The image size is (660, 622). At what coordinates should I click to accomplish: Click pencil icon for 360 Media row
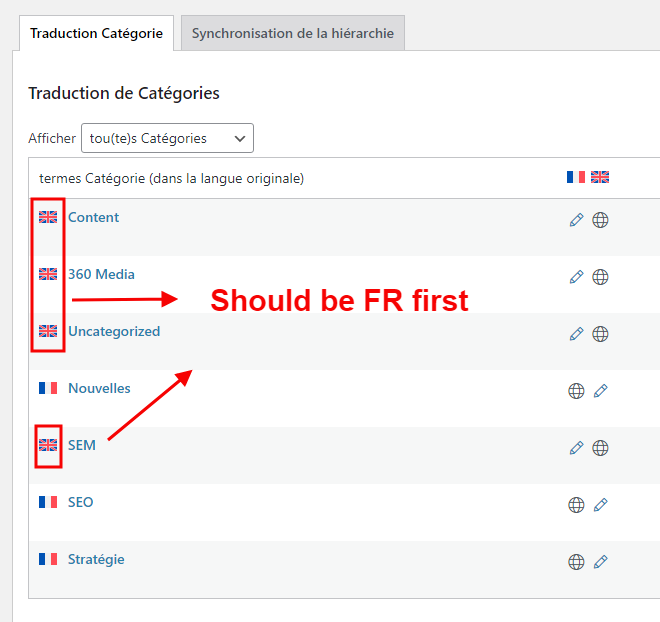tap(576, 277)
